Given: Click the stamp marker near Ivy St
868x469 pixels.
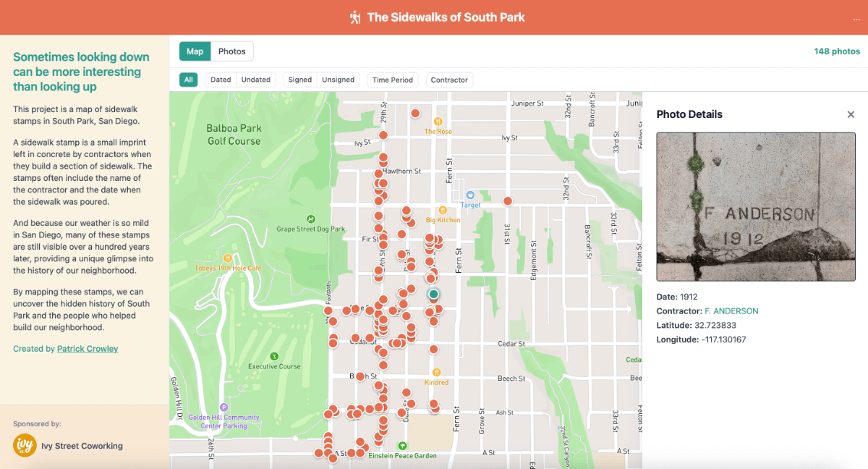Looking at the screenshot, I should click(383, 135).
